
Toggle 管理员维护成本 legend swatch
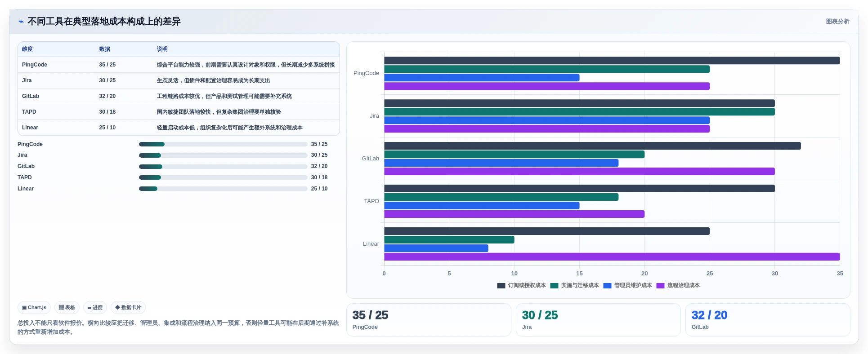607,286
